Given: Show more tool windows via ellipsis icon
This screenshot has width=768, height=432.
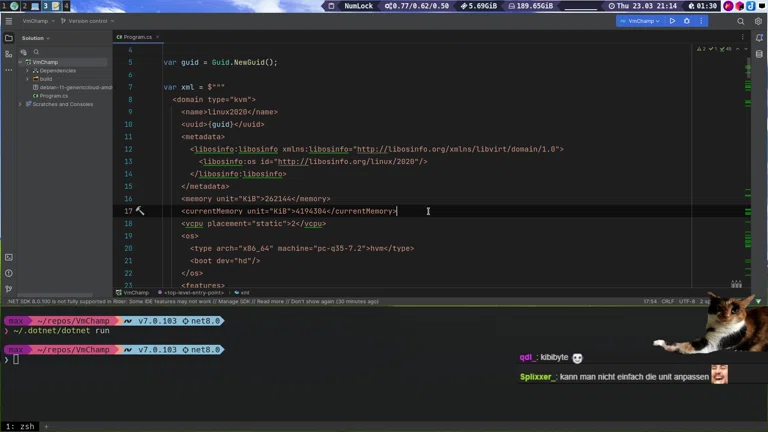Looking at the screenshot, I should (x=9, y=70).
